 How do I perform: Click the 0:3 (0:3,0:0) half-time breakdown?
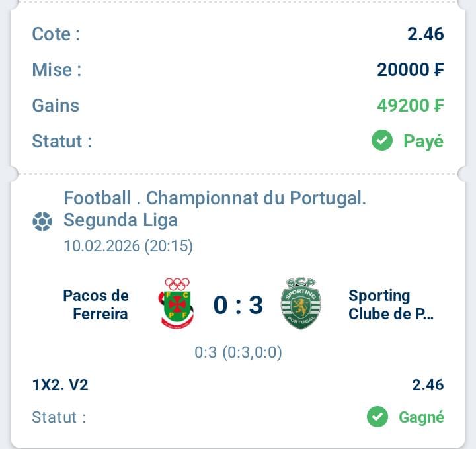[x=238, y=352]
